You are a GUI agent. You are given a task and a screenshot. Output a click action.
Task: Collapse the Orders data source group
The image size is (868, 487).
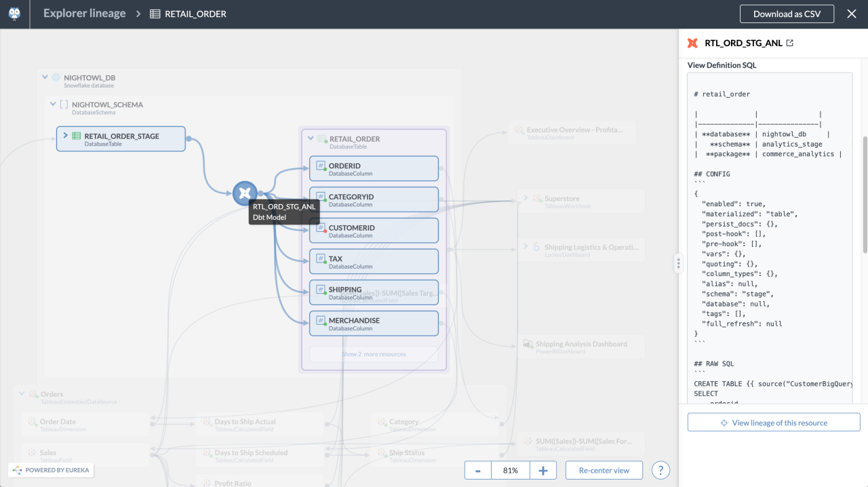pos(22,394)
